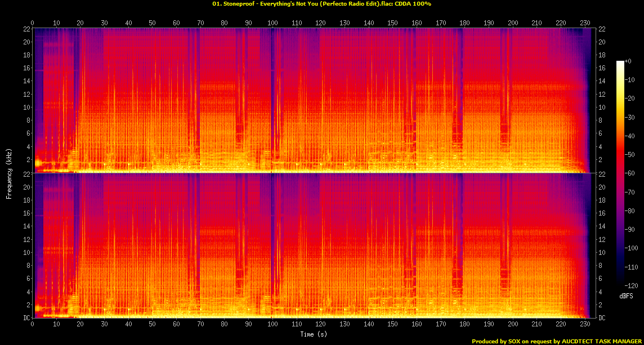Select the 230 second tick on bottom axis
Viewport: 644px width, 345px height.
585,324
